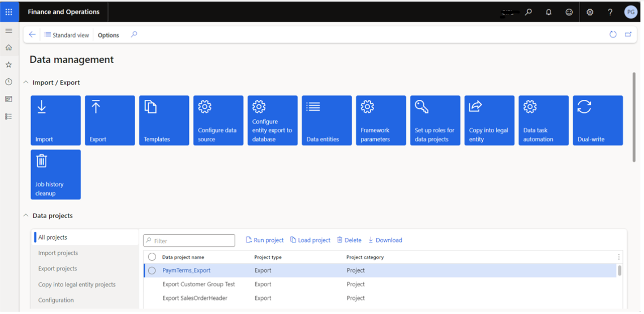Click the main page vertical scrollbar
644x314 pixels.
pos(634,116)
